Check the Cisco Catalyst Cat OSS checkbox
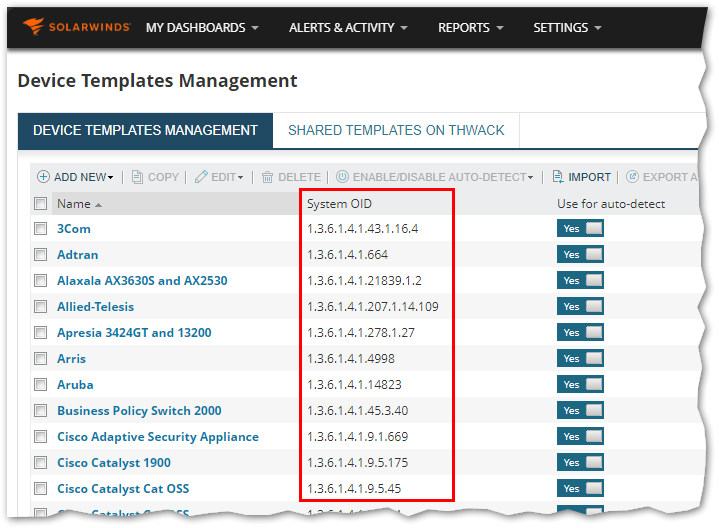Image resolution: width=719 pixels, height=528 pixels. [x=41, y=489]
